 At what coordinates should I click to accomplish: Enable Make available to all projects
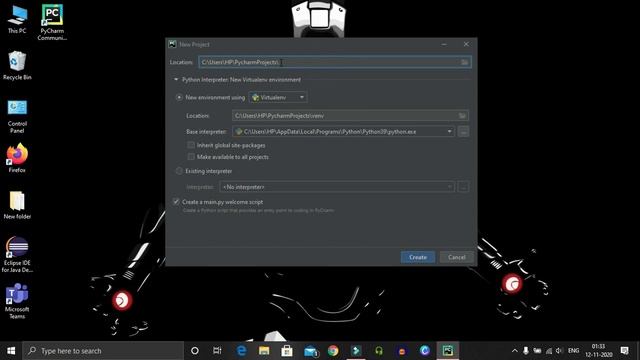191,157
